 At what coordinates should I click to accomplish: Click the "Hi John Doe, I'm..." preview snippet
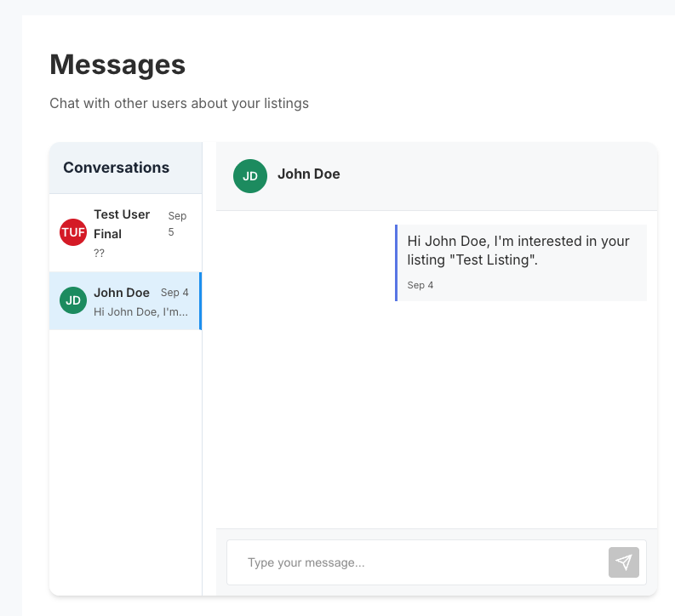[x=140, y=311]
